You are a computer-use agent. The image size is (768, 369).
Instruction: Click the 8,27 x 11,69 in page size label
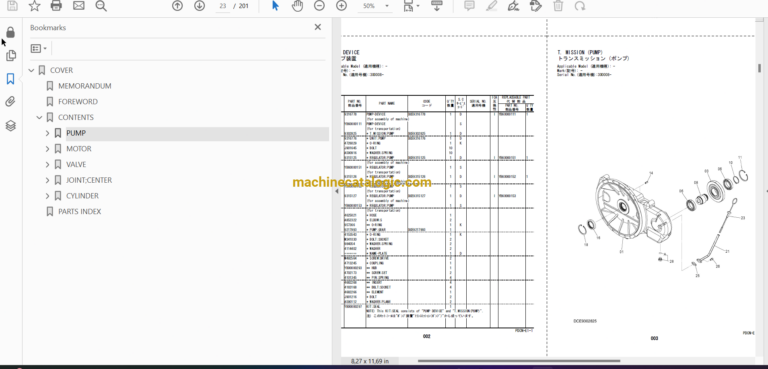click(370, 362)
